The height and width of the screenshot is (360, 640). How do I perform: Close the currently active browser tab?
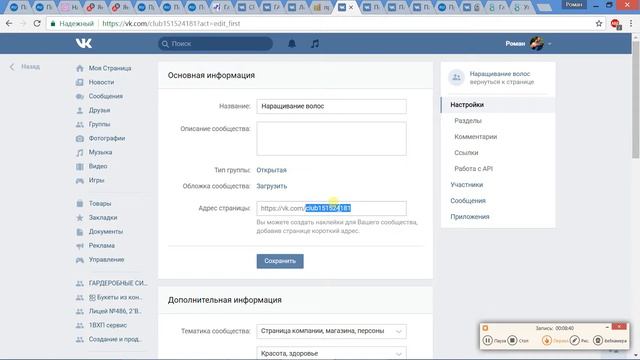[x=351, y=7]
